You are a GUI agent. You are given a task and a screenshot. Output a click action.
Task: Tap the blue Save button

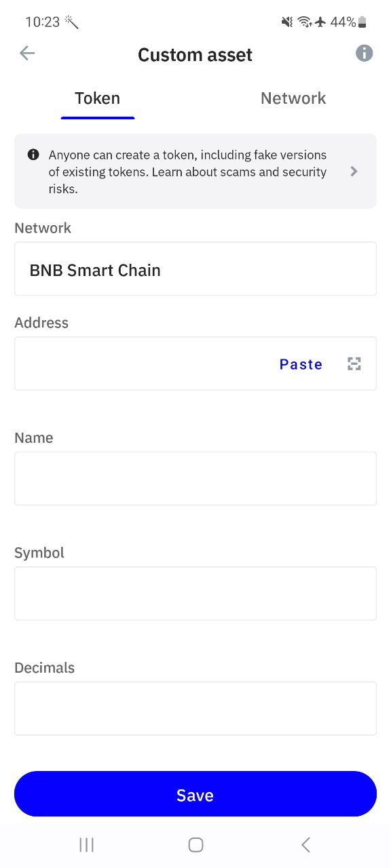(x=195, y=794)
